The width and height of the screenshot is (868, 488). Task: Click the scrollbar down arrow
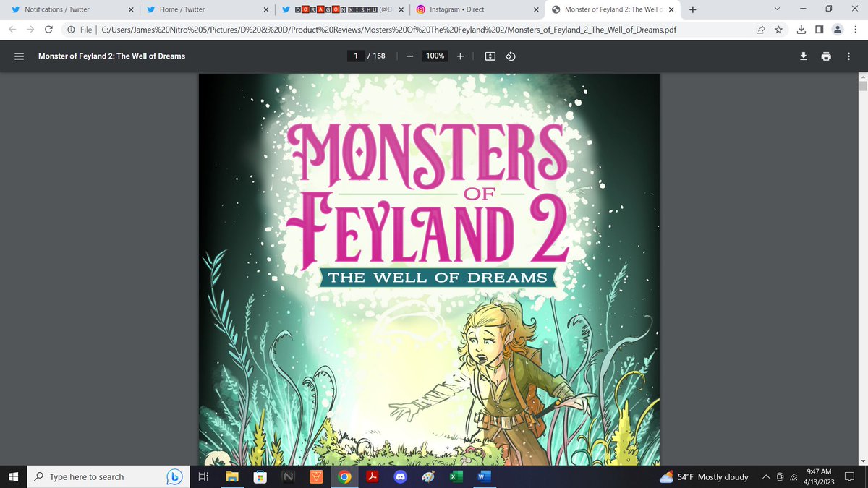tap(862, 461)
